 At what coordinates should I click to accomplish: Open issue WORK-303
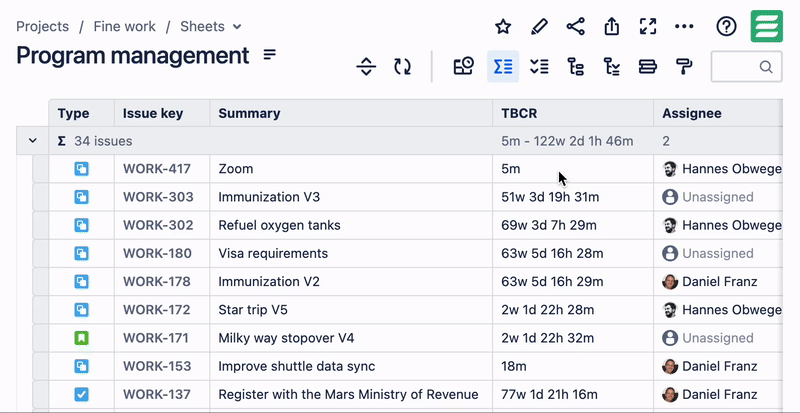158,197
